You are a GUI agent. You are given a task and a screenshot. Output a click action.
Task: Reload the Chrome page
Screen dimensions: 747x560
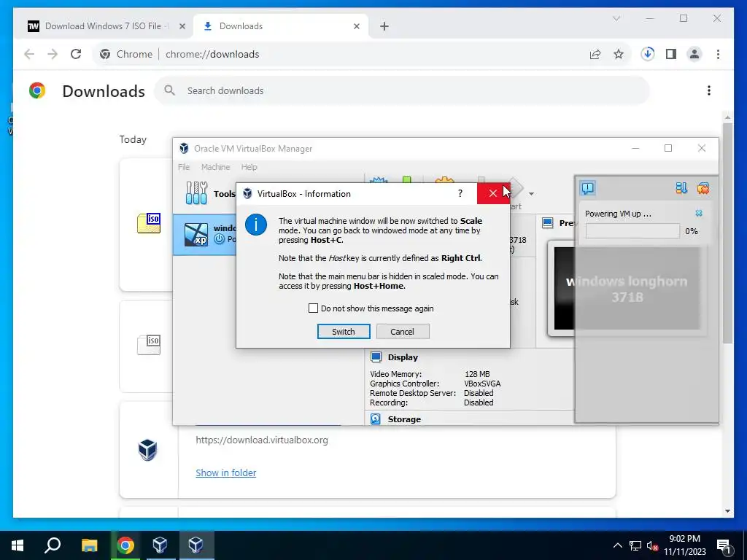76,54
